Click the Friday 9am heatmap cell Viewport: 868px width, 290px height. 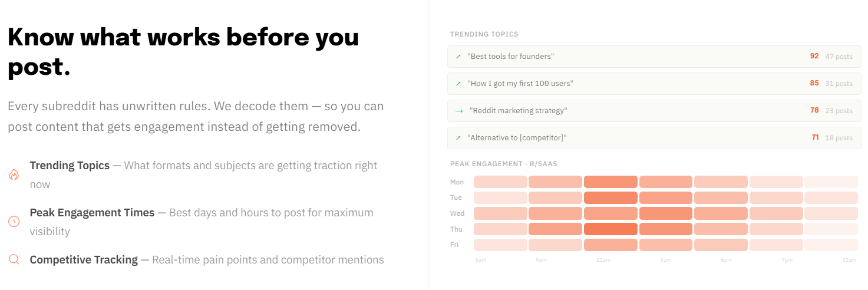(x=556, y=245)
